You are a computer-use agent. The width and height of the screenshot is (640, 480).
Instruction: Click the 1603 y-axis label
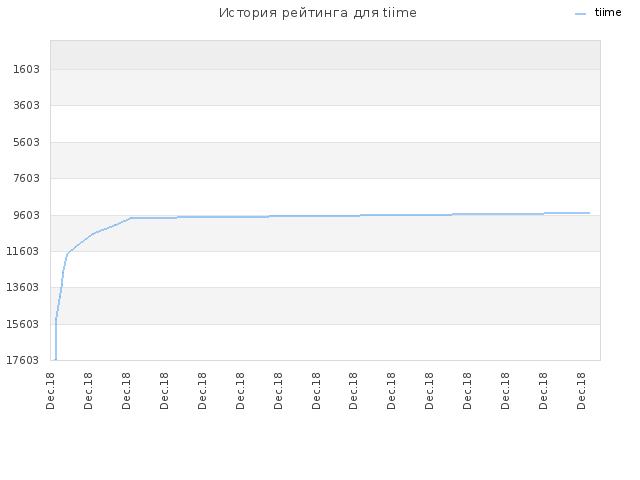pos(27,69)
